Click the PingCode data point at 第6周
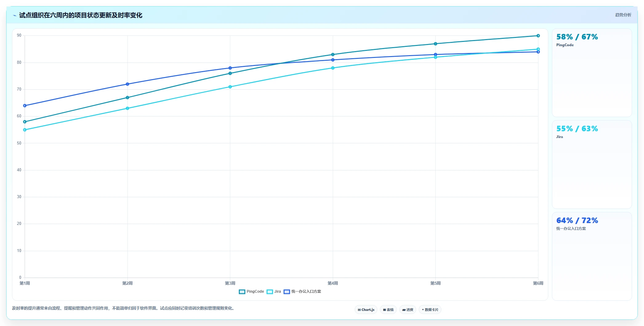This screenshot has height=326, width=644. [x=538, y=36]
